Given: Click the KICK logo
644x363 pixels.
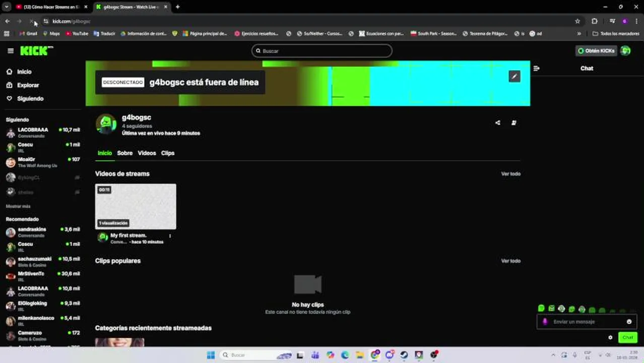Looking at the screenshot, I should point(36,51).
